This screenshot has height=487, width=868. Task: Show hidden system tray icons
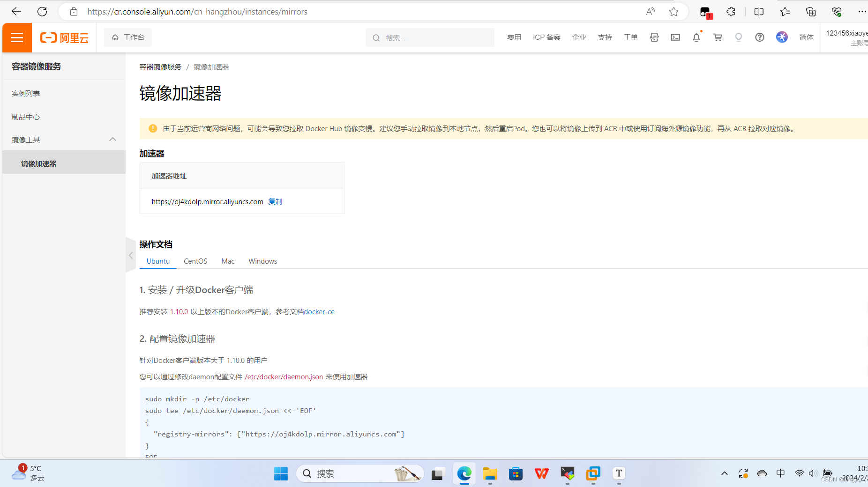[x=725, y=473]
